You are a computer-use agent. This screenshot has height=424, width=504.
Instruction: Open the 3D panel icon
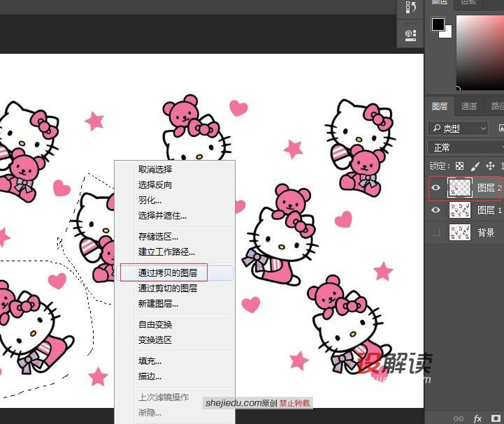coord(410,35)
